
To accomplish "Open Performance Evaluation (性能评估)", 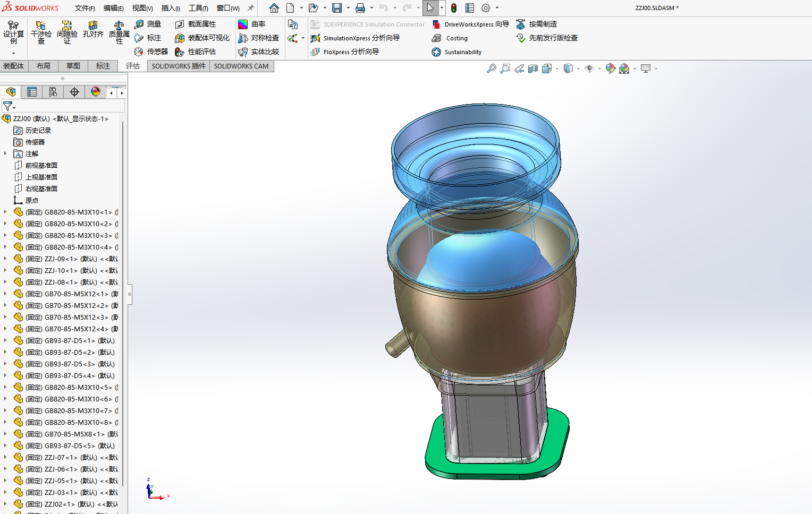I will [196, 52].
